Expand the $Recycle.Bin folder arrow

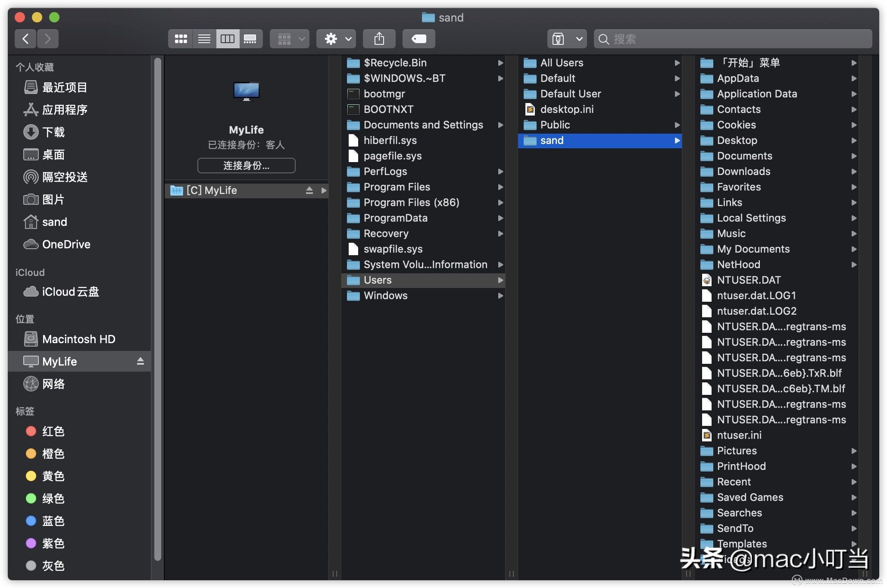(500, 63)
